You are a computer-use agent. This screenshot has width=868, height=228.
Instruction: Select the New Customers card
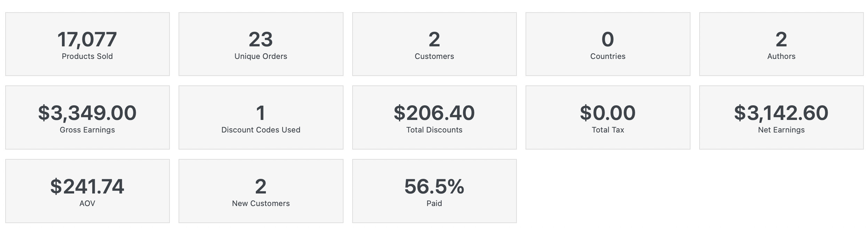point(261,191)
